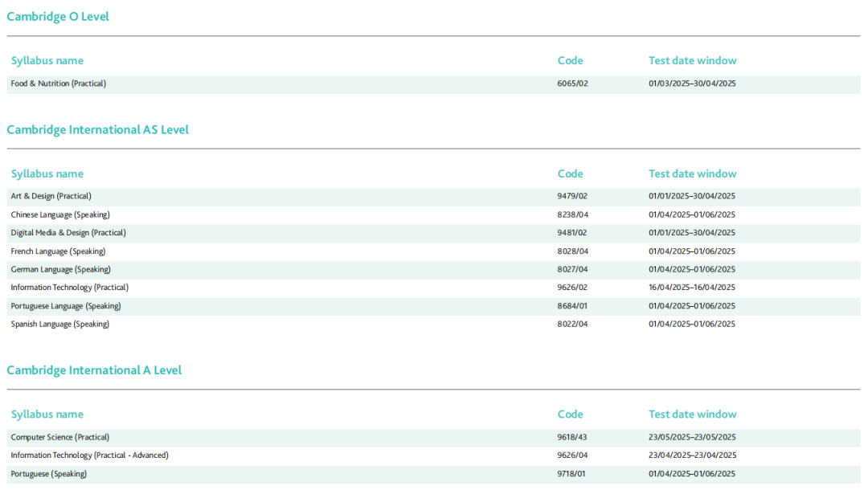Click Test date window header in O Level table
This screenshot has height=490, width=868.
693,61
